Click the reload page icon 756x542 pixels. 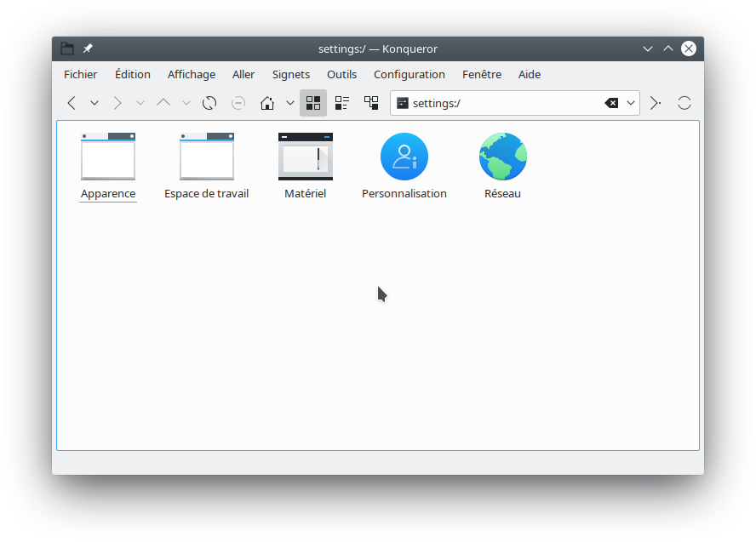pos(209,103)
